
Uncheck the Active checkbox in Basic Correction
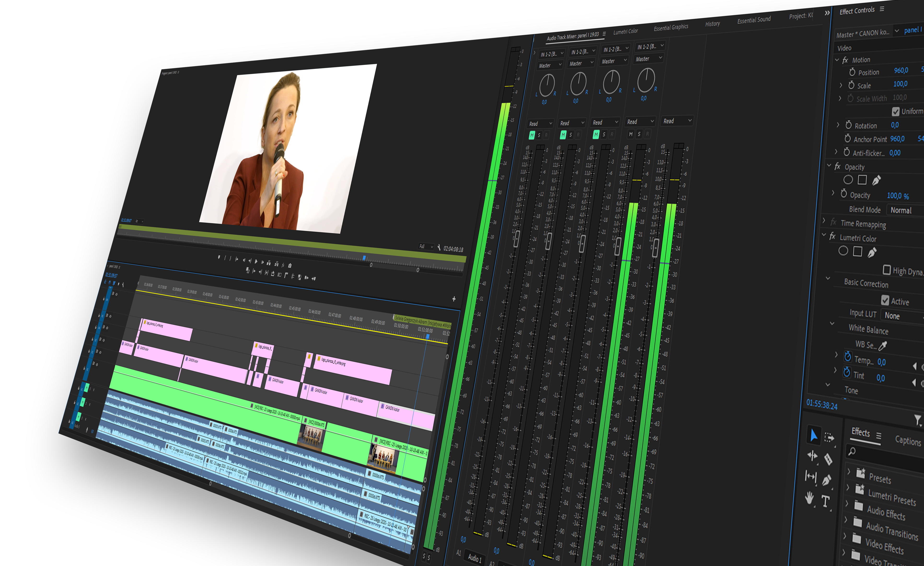coord(885,300)
